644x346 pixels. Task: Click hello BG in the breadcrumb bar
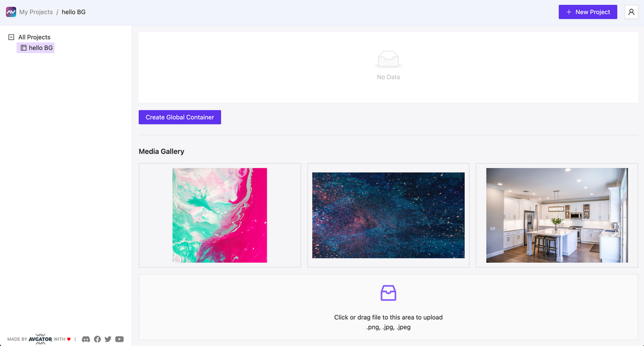[74, 11]
